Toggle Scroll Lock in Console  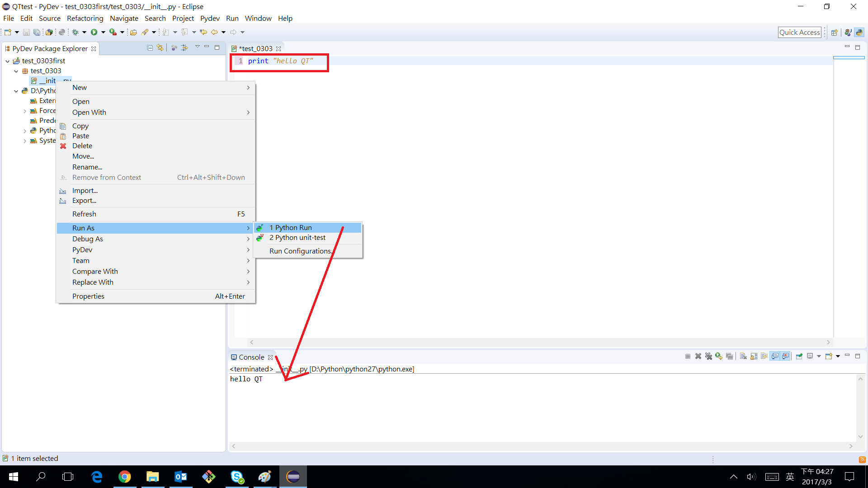[754, 357]
